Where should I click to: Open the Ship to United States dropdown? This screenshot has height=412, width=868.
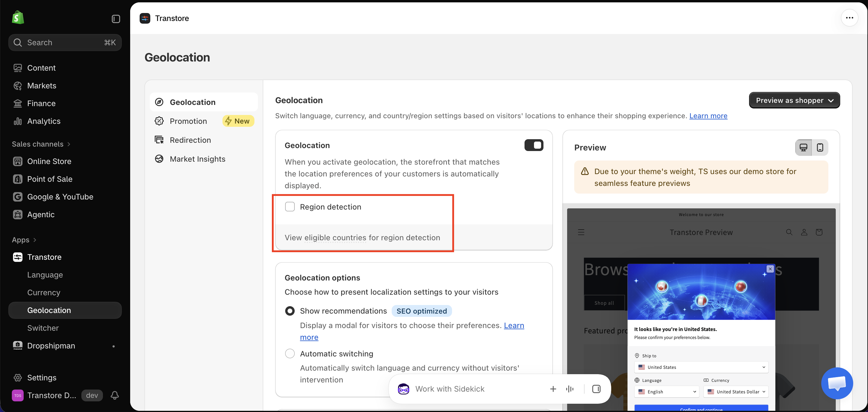[701, 367]
